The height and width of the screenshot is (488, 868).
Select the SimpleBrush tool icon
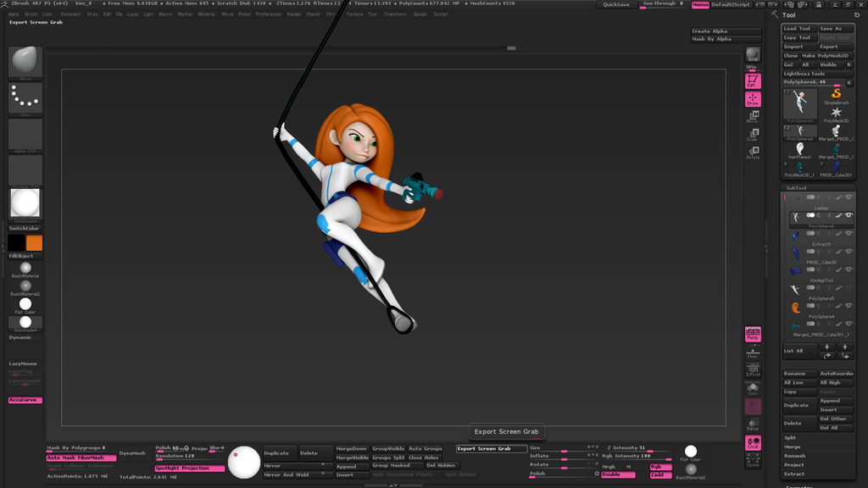click(836, 97)
